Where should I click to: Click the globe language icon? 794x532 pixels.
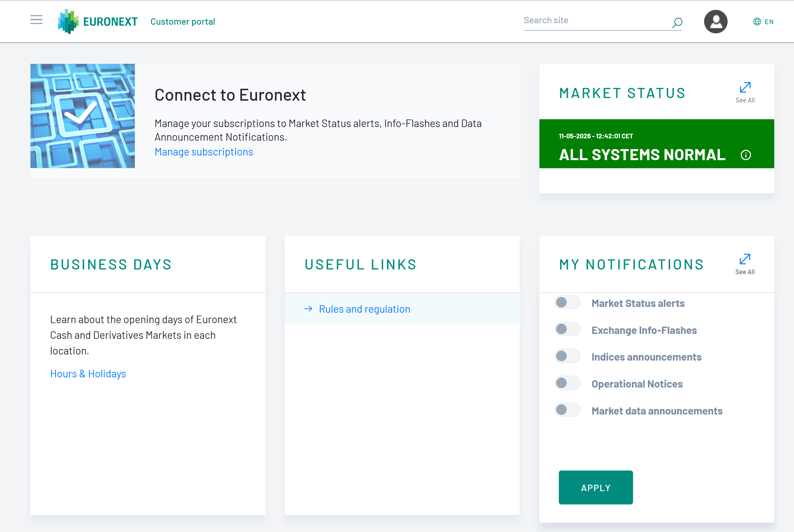pos(757,22)
